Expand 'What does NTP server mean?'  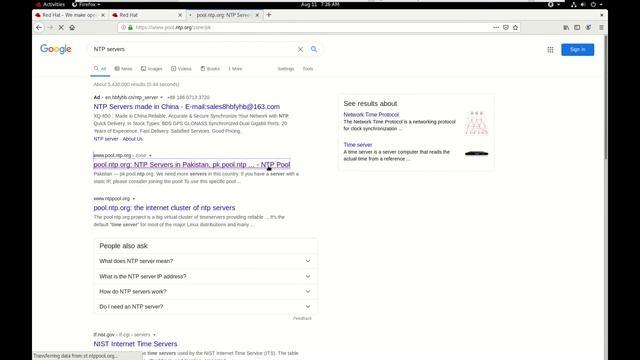tap(206, 261)
